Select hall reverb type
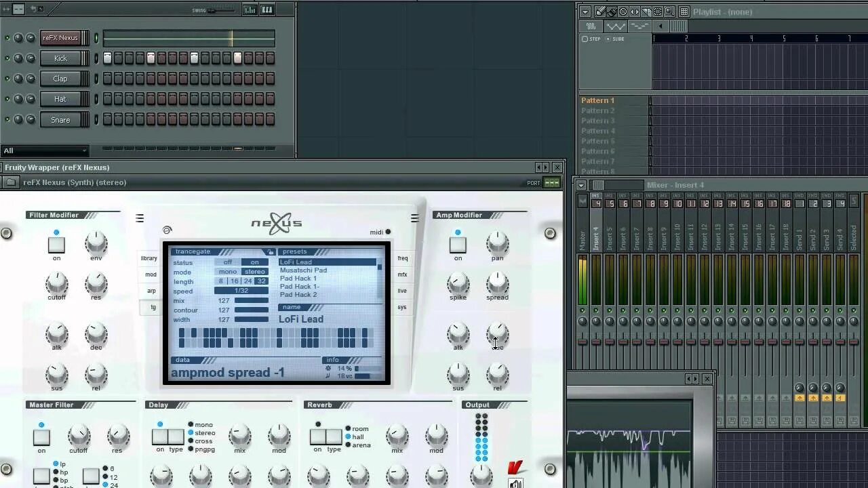This screenshot has width=868, height=488. pyautogui.click(x=355, y=436)
